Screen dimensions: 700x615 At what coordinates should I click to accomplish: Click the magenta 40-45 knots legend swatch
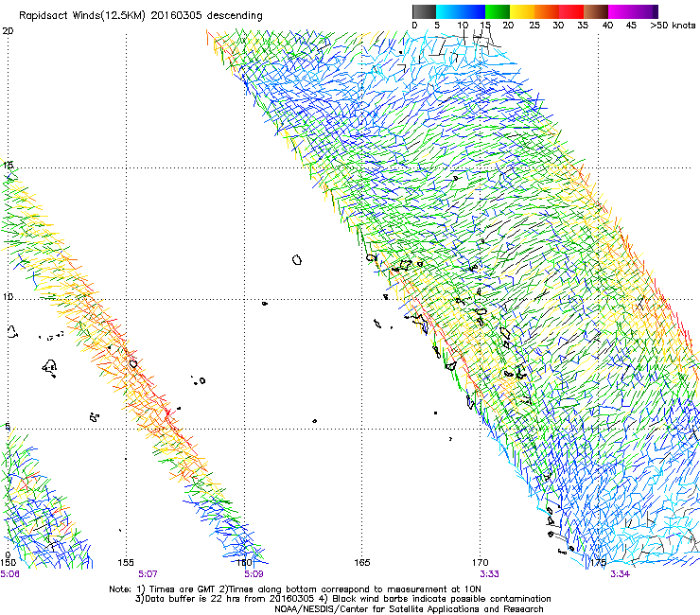click(x=621, y=11)
